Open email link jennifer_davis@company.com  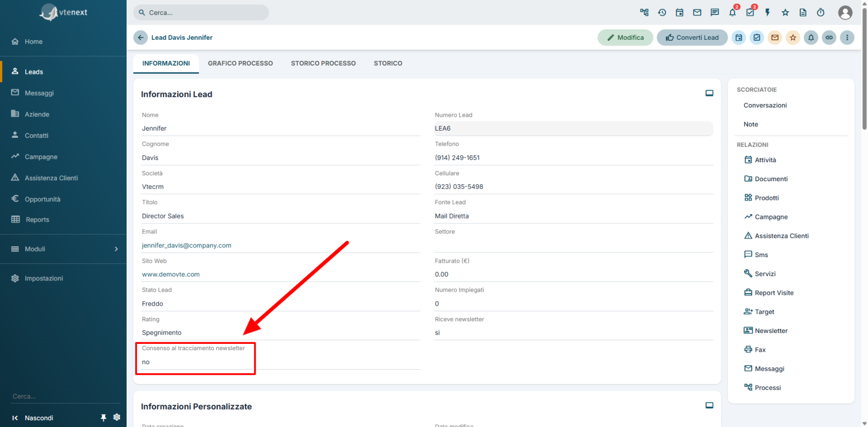187,245
